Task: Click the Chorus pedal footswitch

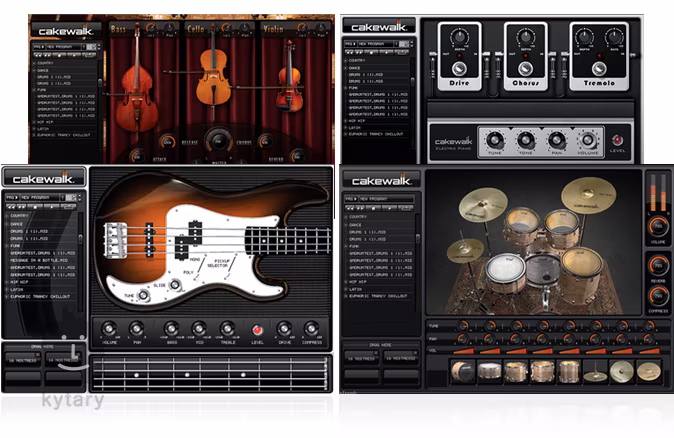Action: (x=525, y=69)
